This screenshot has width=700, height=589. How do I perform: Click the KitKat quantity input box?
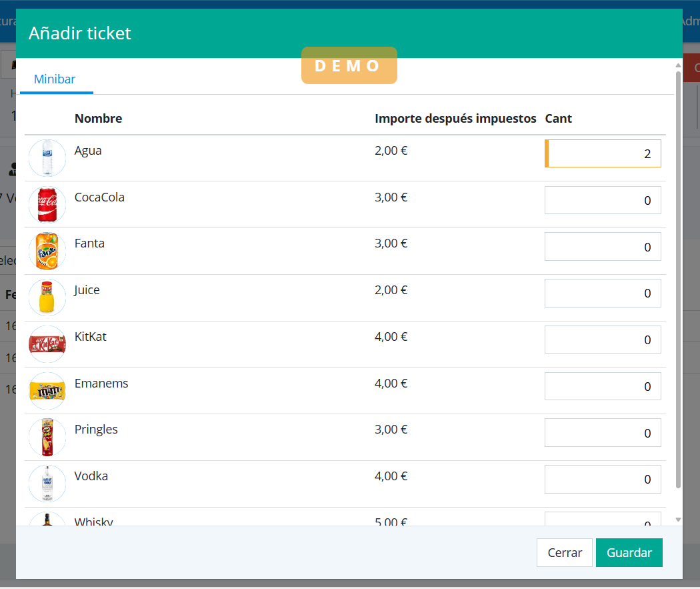coord(603,340)
